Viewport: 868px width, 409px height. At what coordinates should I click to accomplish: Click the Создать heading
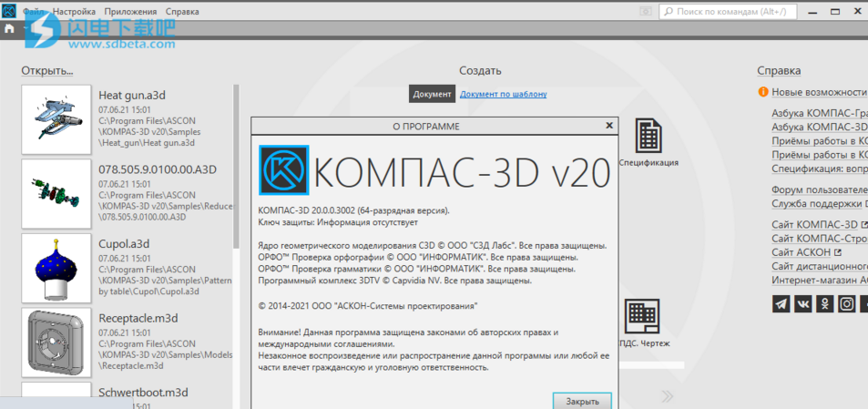[480, 70]
